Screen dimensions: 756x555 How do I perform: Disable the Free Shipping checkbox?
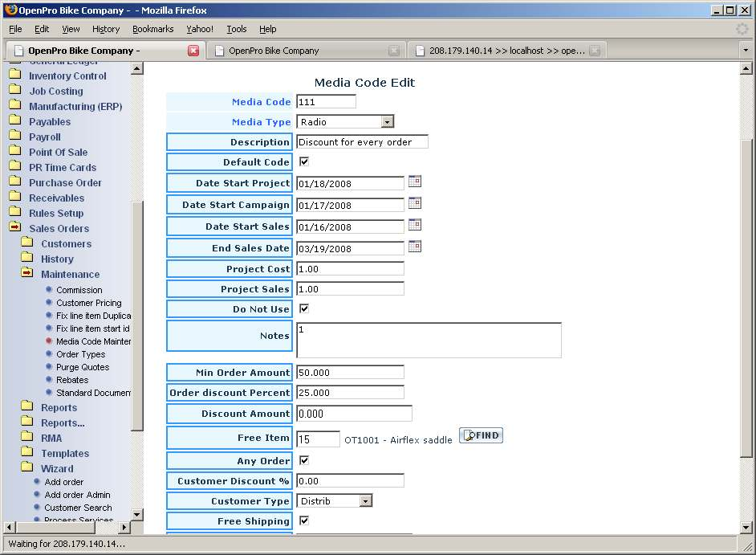[x=304, y=520]
